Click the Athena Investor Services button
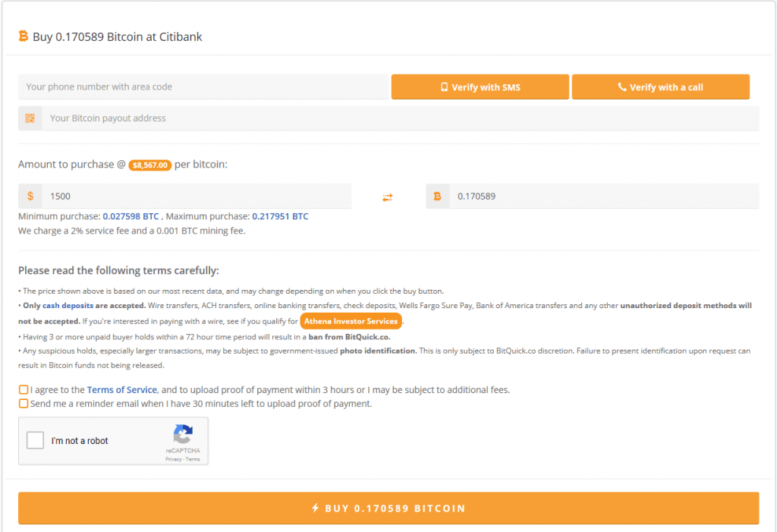This screenshot has height=532, width=777. (x=351, y=320)
